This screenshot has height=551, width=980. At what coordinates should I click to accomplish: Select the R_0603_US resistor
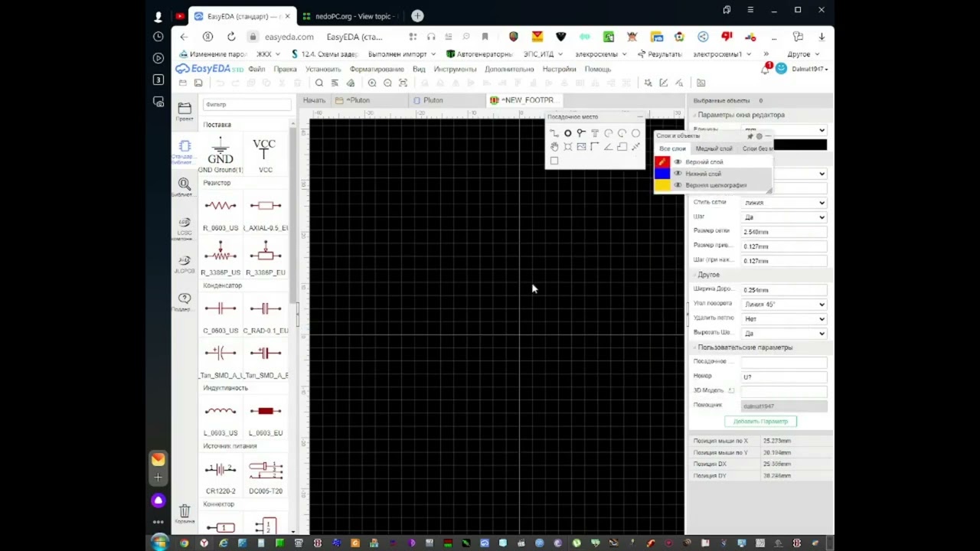[x=220, y=214]
